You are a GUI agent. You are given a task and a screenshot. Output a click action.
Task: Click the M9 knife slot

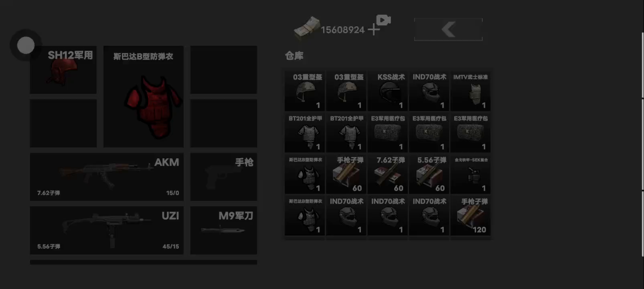[x=224, y=230]
